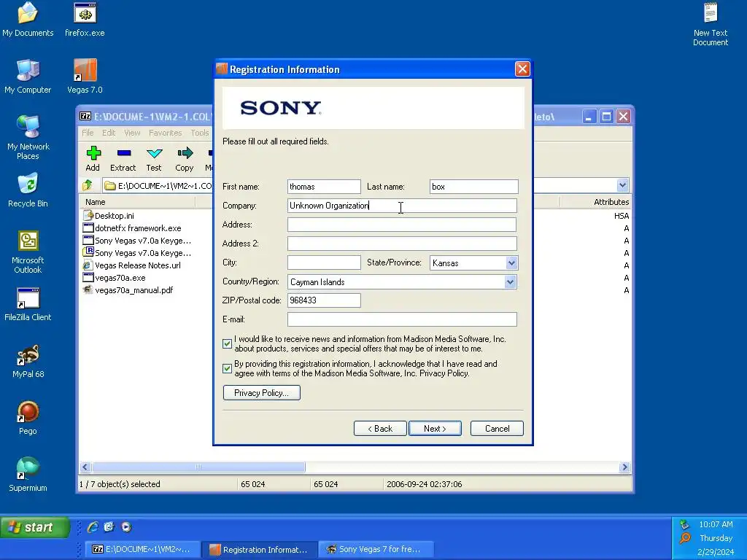The image size is (747, 560).
Task: Click the Name column header in 7-Zip
Action: [x=137, y=202]
